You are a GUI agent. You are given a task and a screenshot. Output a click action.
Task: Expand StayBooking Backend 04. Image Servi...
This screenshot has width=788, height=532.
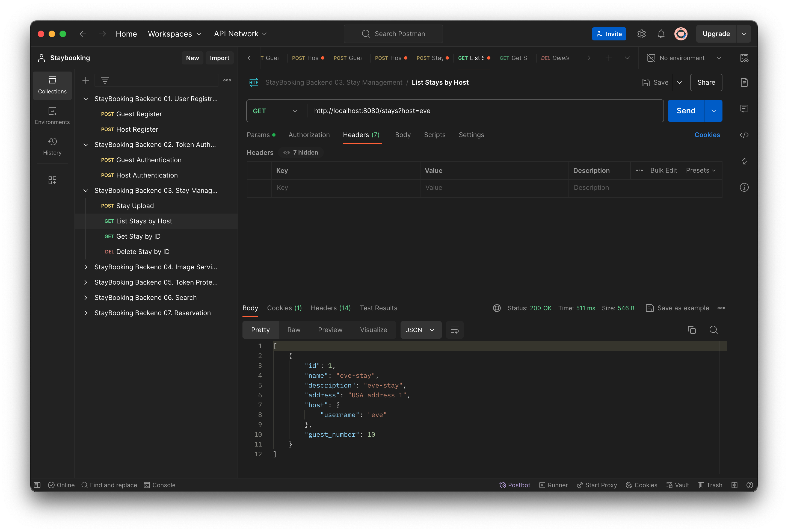85,267
